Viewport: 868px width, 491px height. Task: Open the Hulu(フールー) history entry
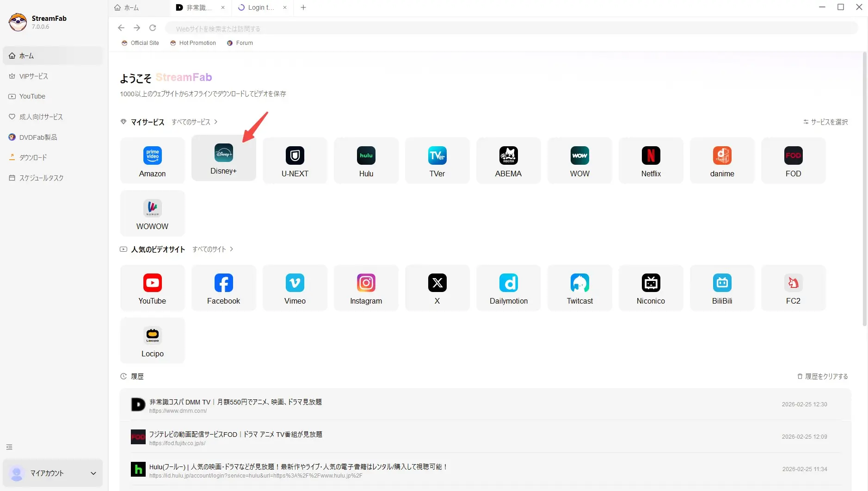(x=485, y=470)
